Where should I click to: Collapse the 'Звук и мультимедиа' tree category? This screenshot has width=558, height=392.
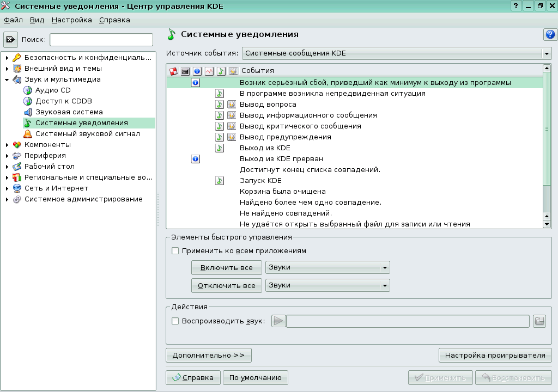coord(7,79)
